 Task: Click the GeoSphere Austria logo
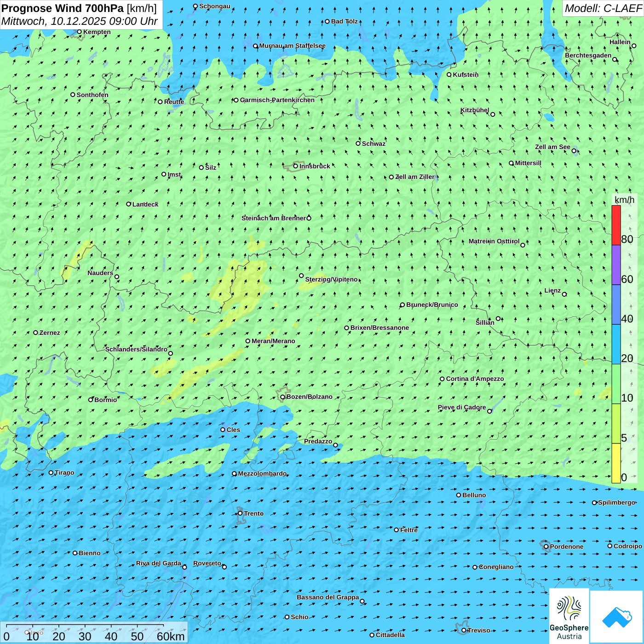click(x=569, y=615)
